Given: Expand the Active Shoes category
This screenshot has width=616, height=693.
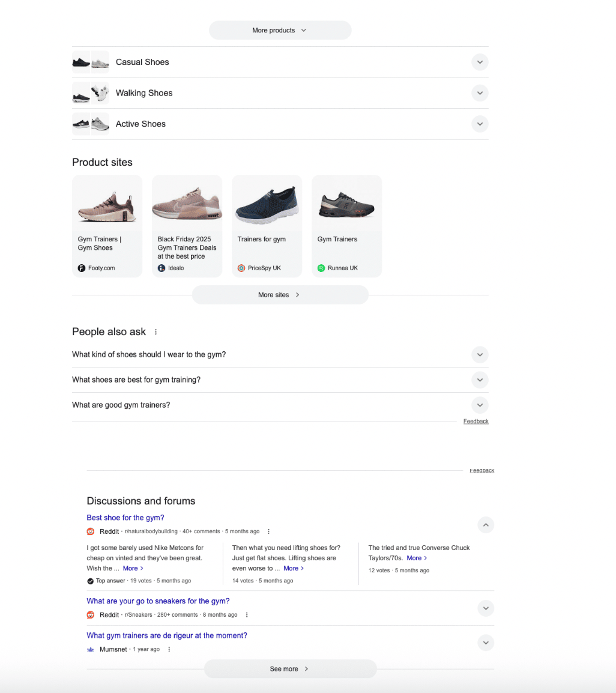Looking at the screenshot, I should [479, 124].
